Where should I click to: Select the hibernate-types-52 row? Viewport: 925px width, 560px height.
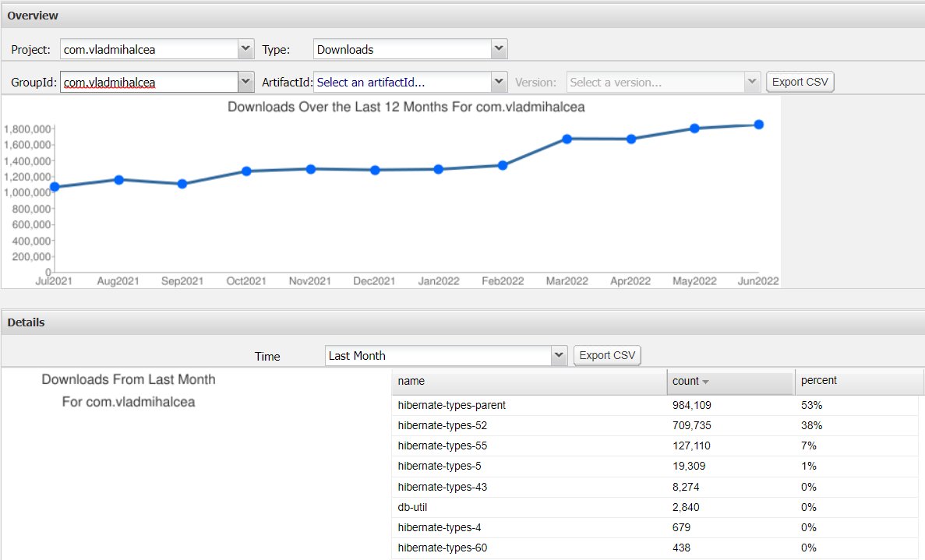(655, 425)
